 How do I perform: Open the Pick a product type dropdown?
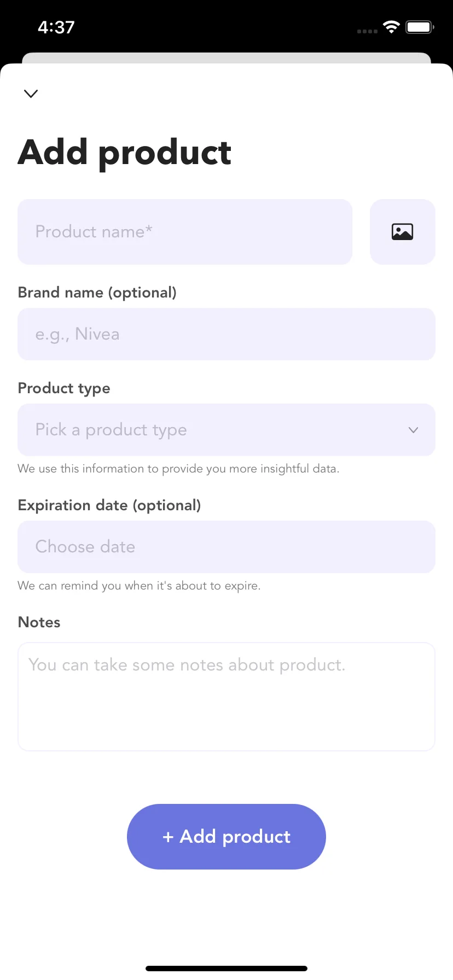point(226,430)
